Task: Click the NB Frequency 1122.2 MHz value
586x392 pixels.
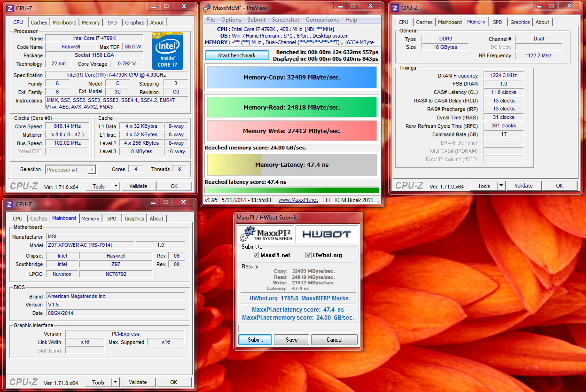Action: click(x=538, y=55)
